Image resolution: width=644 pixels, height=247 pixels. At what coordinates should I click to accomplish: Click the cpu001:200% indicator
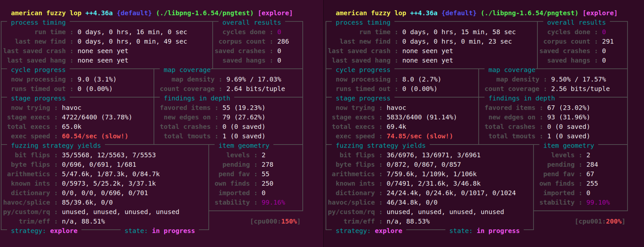(600, 221)
